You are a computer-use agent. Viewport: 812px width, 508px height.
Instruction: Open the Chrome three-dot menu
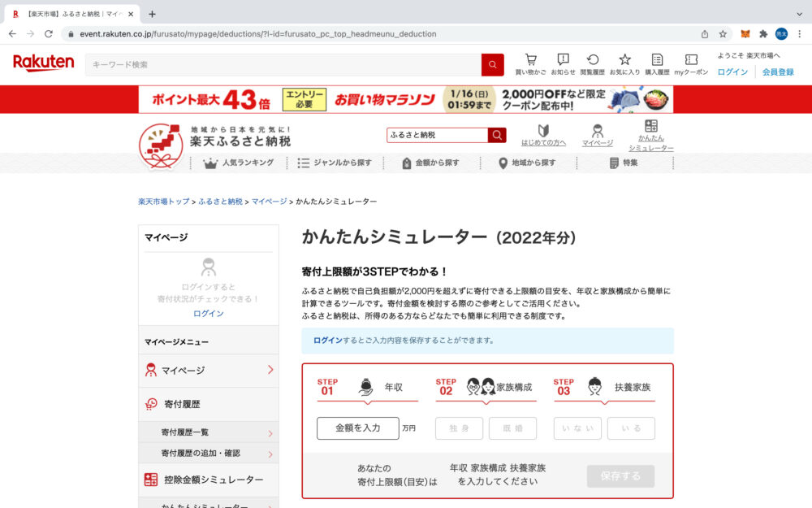click(799, 33)
